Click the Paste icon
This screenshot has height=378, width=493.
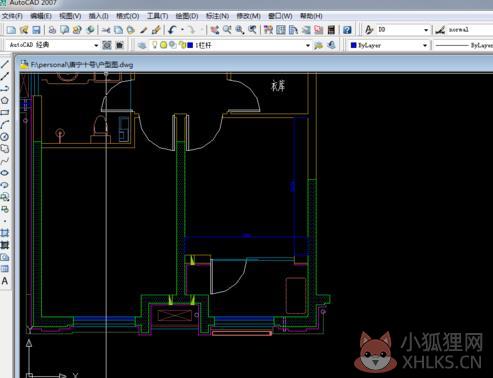tap(131, 30)
